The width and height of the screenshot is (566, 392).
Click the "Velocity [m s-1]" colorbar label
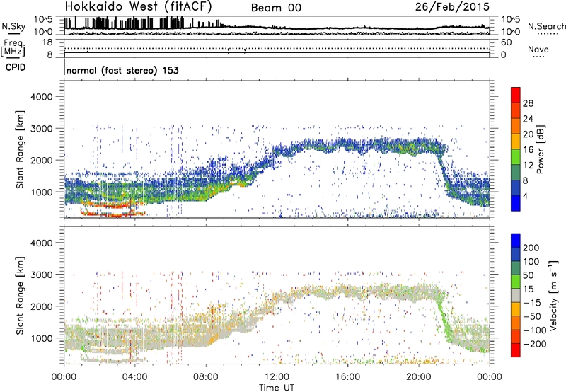pyautogui.click(x=553, y=295)
